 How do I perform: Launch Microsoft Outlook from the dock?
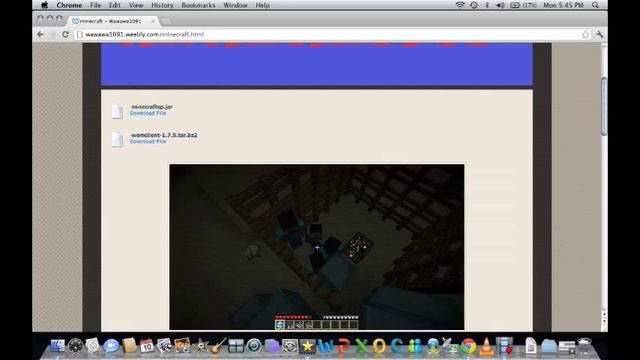(x=379, y=346)
